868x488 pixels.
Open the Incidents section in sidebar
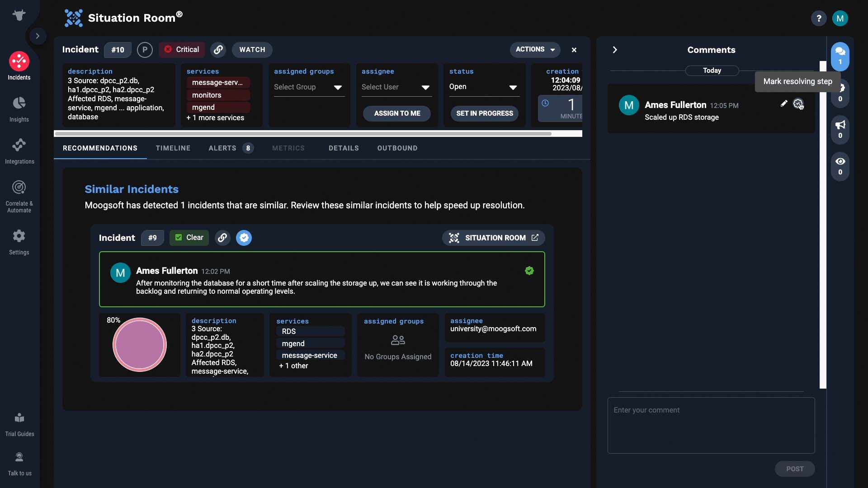tap(19, 66)
